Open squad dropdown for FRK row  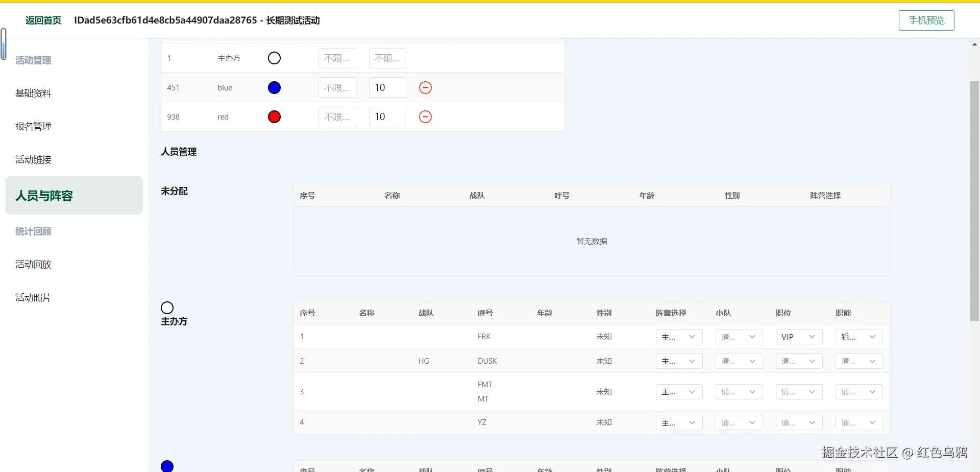pyautogui.click(x=739, y=337)
